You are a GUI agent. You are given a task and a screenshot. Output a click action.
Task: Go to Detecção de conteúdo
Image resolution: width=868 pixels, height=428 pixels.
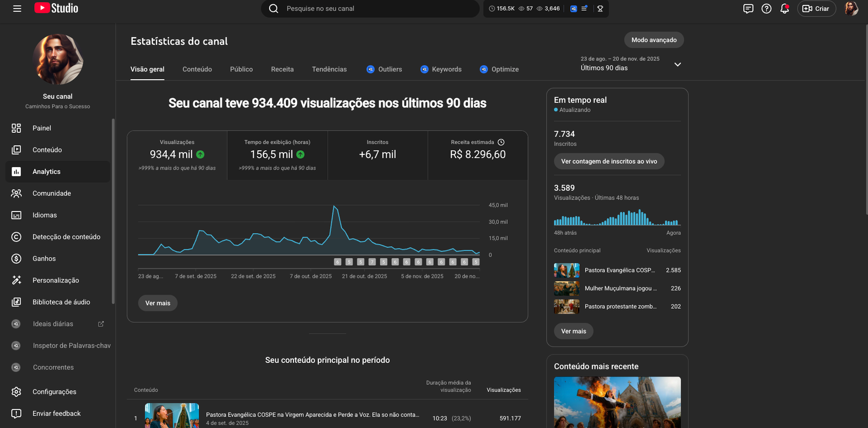point(66,237)
